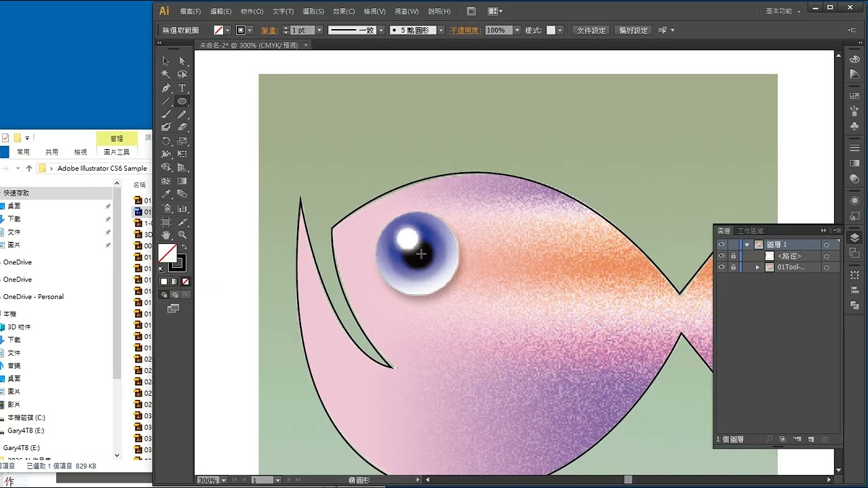Open the 視窗(W) menu

coord(407,12)
